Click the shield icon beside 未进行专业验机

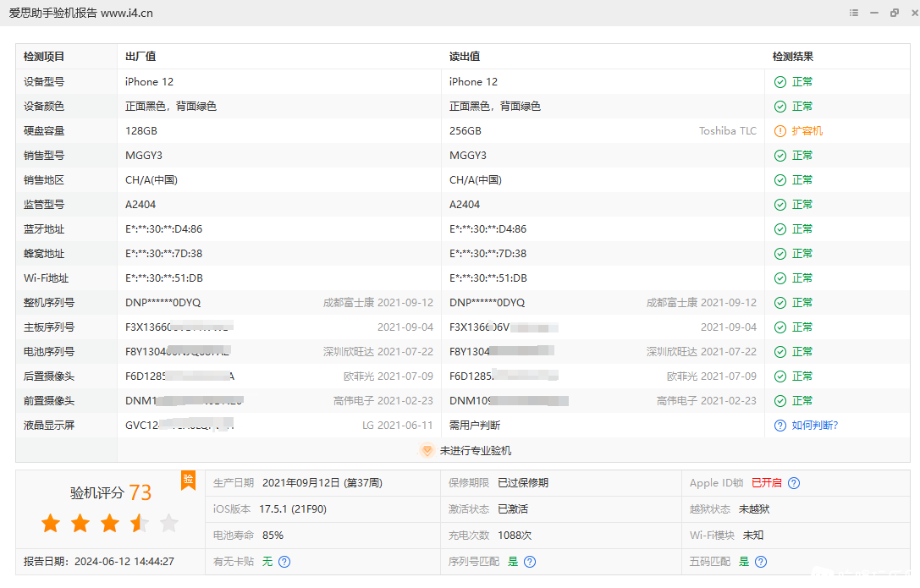click(x=427, y=450)
